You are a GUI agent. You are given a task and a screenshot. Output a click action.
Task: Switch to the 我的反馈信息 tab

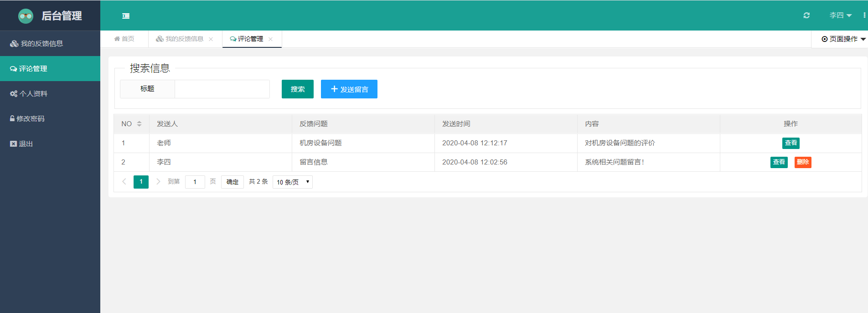coord(180,39)
